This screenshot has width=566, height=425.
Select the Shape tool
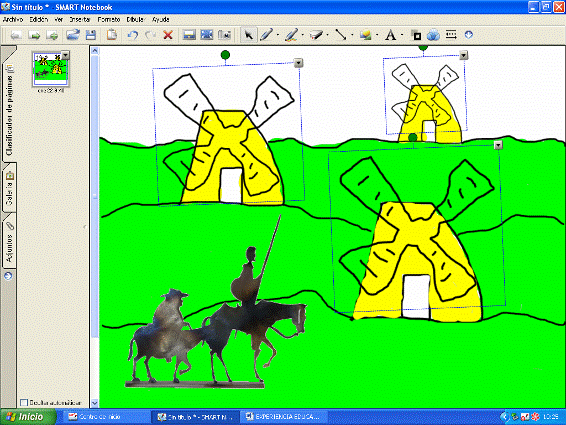[x=365, y=35]
